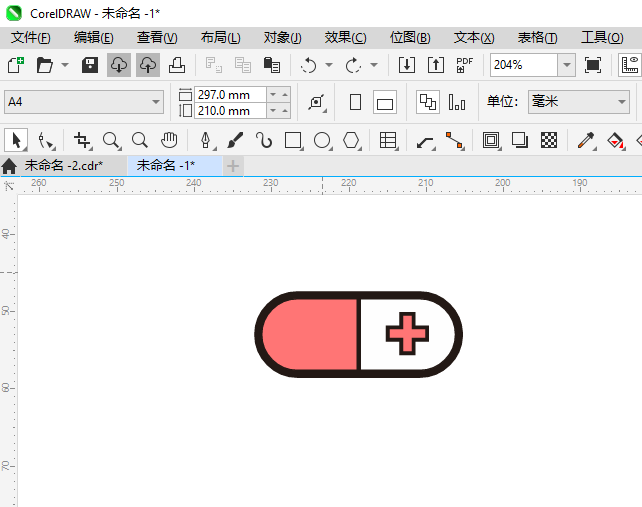
Task: Increase page width with up spinner
Action: 285,95
